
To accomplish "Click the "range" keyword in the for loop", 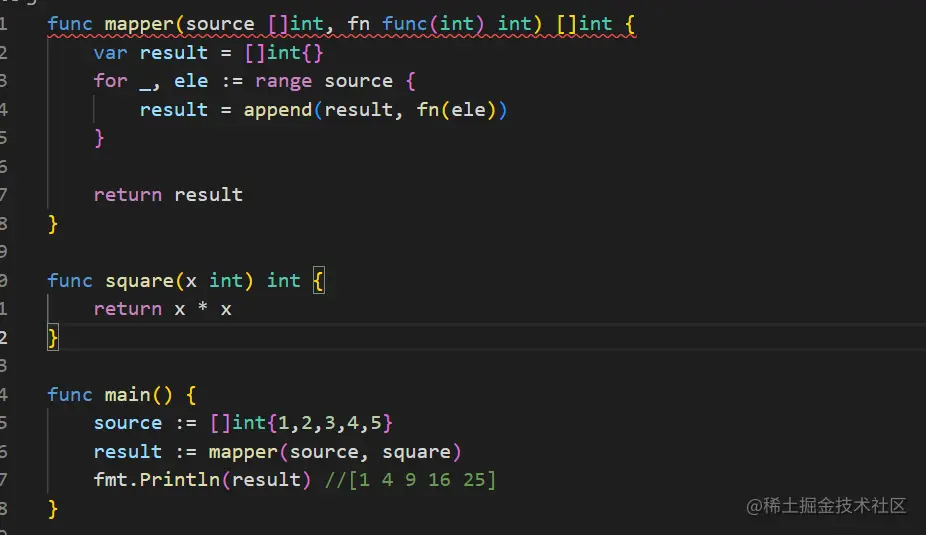I will (x=283, y=81).
